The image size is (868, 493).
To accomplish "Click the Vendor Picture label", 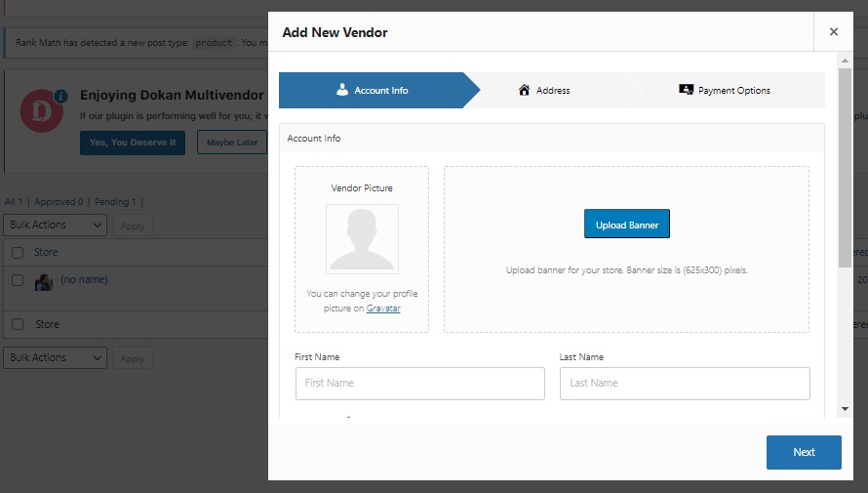I will click(x=362, y=188).
